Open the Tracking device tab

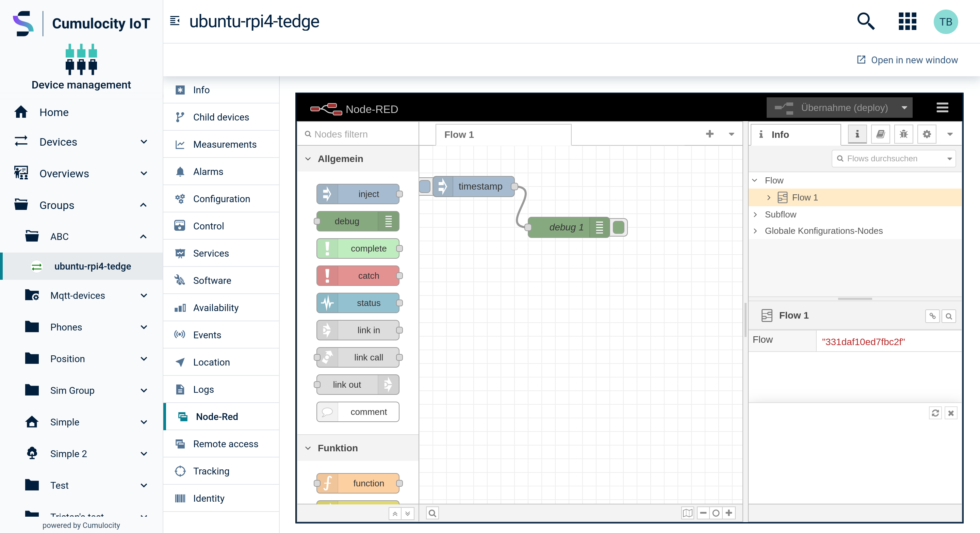(x=221, y=471)
